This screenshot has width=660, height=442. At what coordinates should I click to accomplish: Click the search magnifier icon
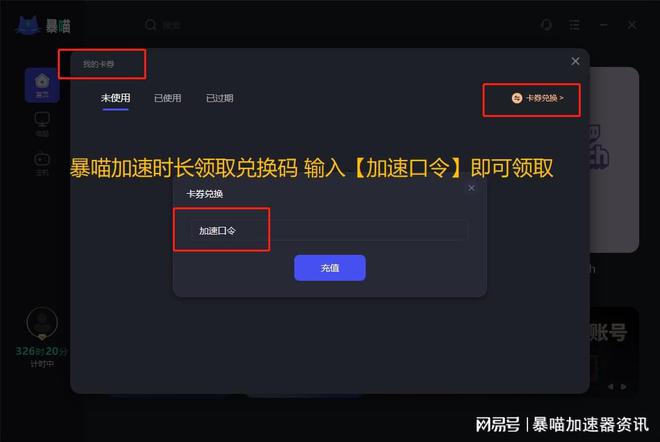[151, 25]
